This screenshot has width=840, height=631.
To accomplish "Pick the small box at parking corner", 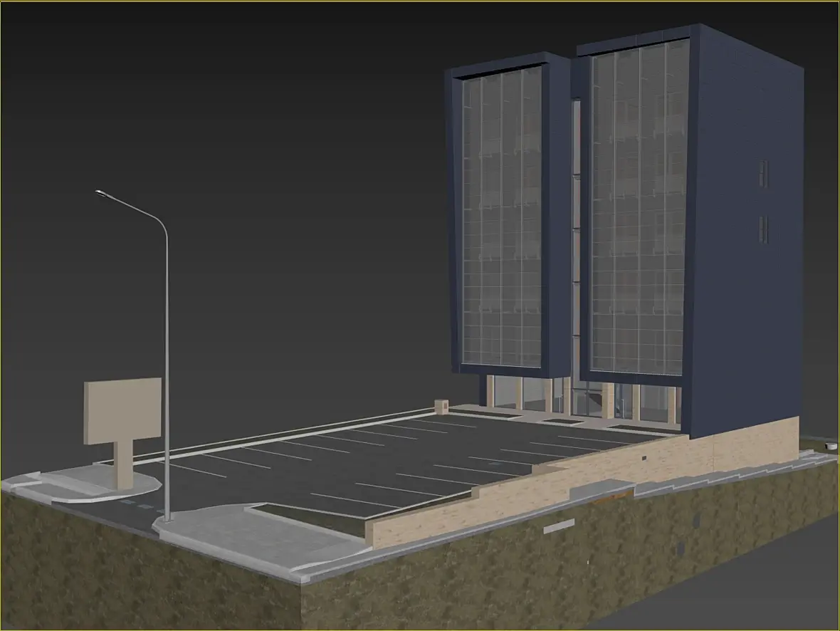I will pyautogui.click(x=441, y=407).
